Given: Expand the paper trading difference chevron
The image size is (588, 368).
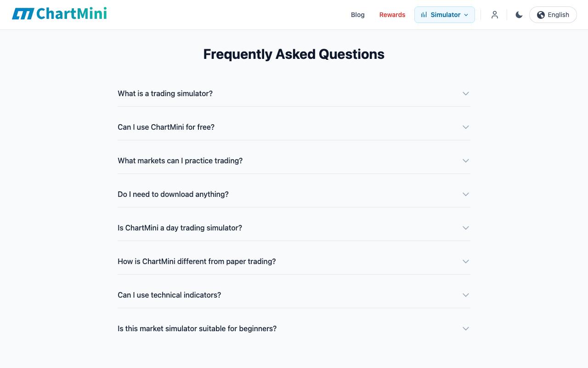Looking at the screenshot, I should click(x=466, y=261).
